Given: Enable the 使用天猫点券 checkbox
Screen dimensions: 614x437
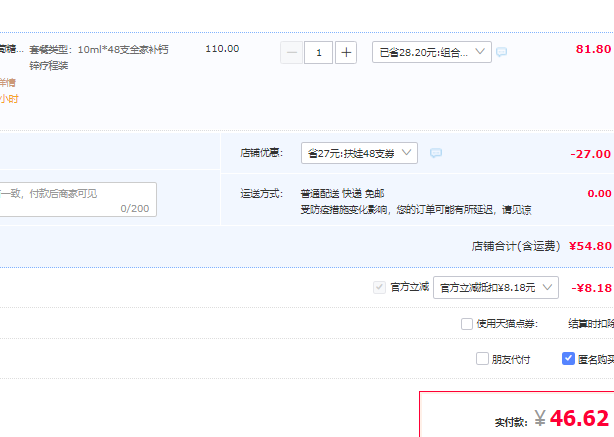Looking at the screenshot, I should point(467,324).
